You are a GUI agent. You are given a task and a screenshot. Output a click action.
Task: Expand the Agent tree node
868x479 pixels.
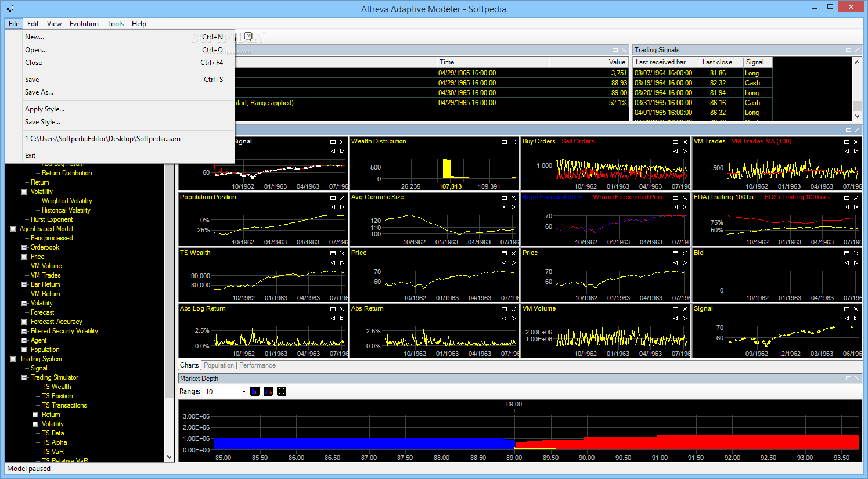point(24,340)
